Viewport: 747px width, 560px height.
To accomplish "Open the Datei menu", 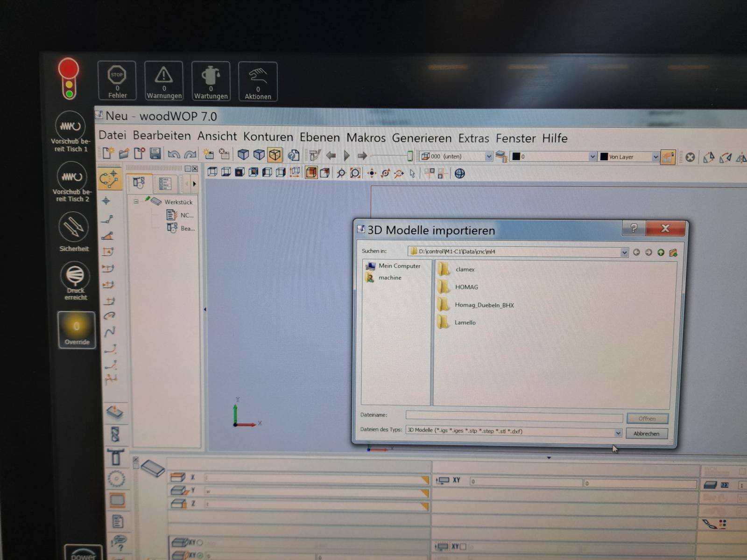I will point(113,135).
